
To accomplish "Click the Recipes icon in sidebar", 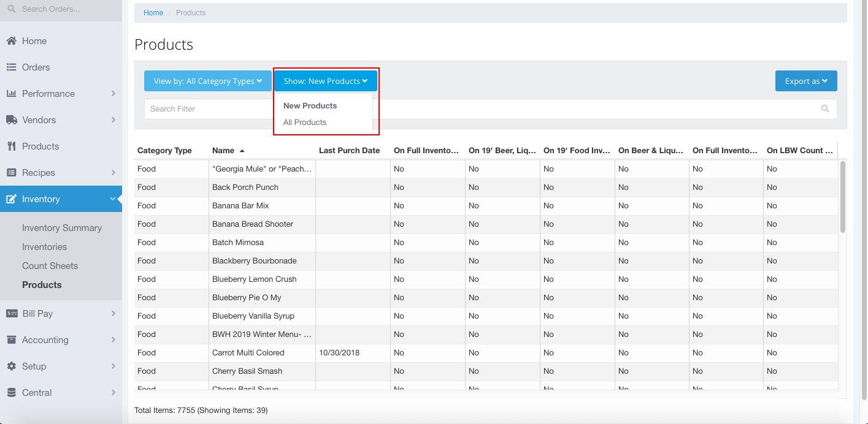I will pyautogui.click(x=11, y=173).
